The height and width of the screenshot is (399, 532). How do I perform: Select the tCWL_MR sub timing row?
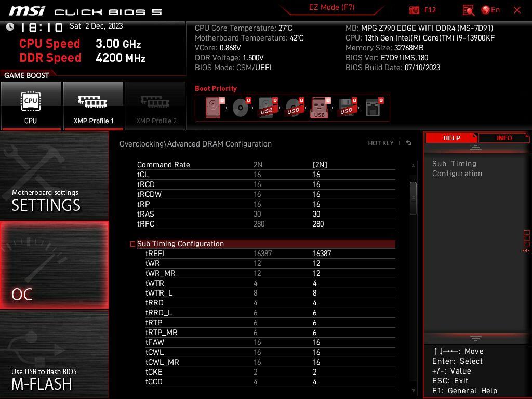coord(270,362)
